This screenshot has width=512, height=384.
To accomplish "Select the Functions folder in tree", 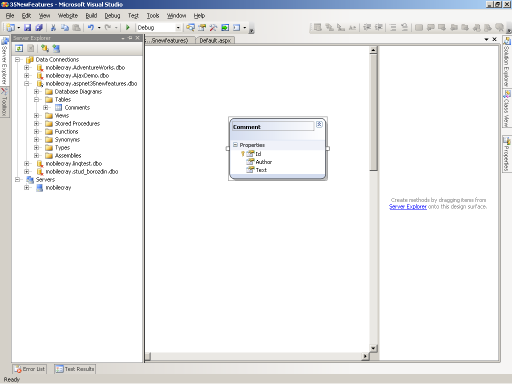I will click(66, 132).
